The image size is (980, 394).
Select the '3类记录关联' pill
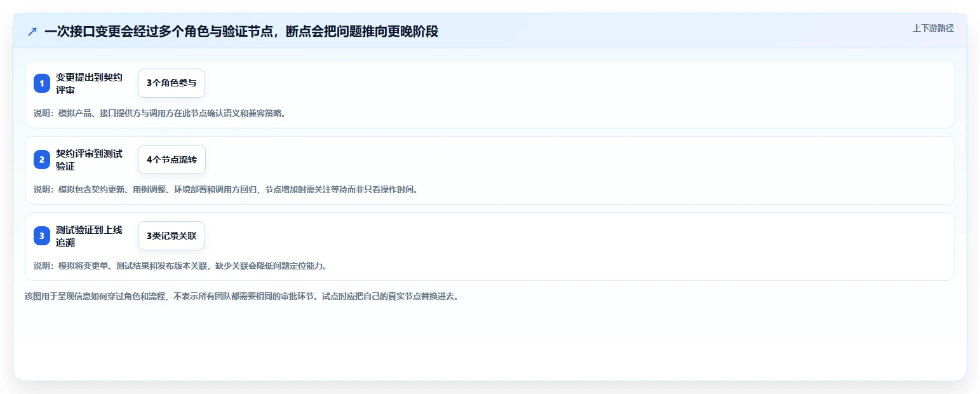pos(171,236)
